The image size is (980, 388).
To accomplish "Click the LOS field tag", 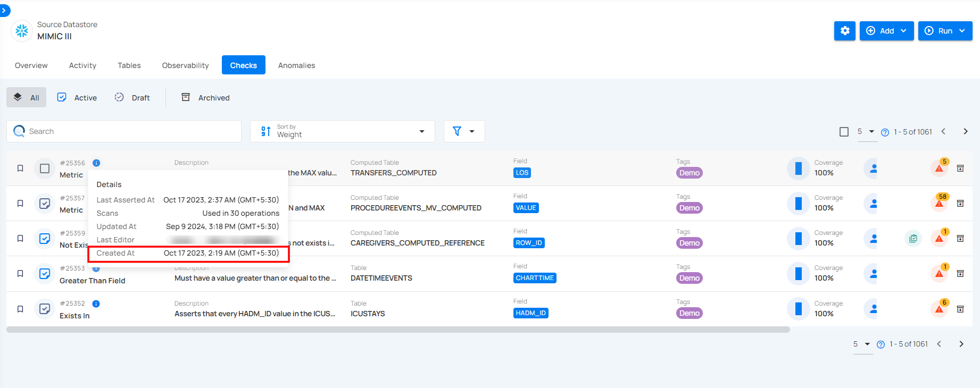I will [x=522, y=173].
